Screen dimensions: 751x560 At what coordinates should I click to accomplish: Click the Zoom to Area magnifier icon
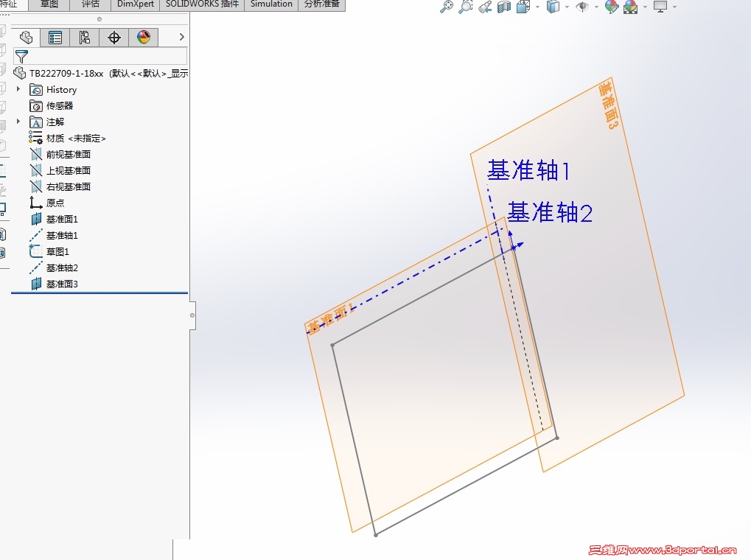coord(466,7)
